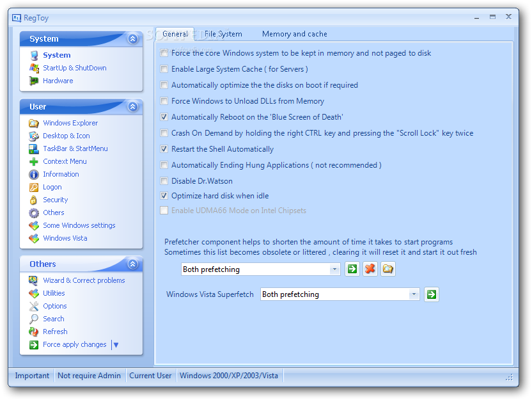Select the Utilities link
The height and width of the screenshot is (400, 532).
tap(54, 293)
